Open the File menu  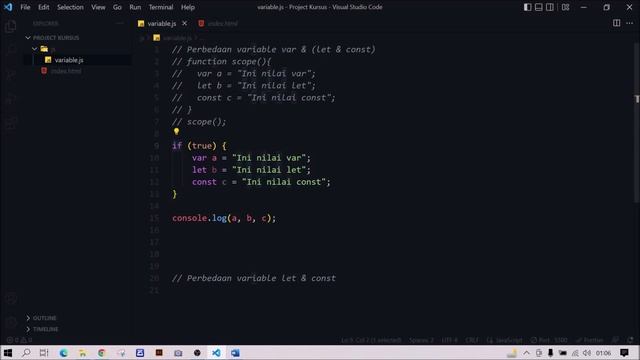click(25, 7)
